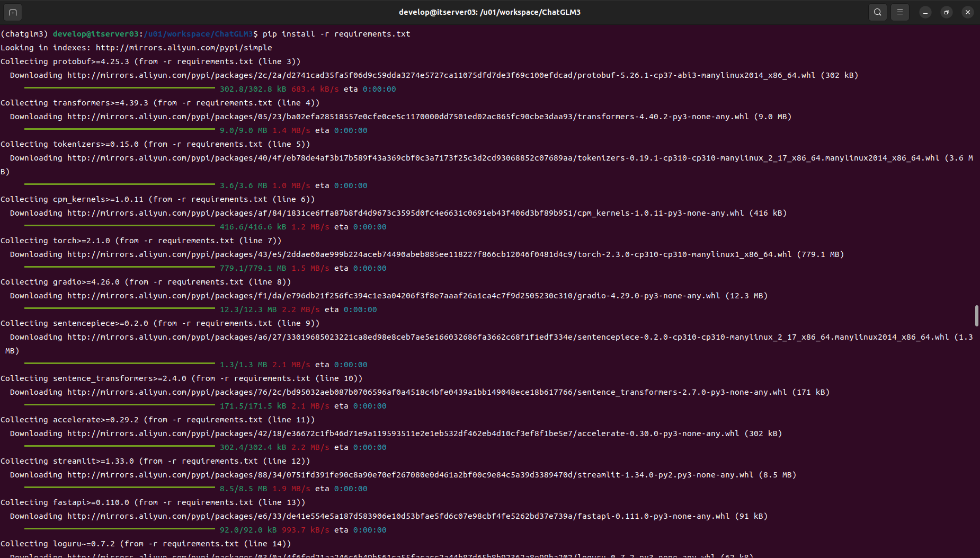The image size is (980, 558).
Task: Click the progress text 416.6/416.6 kB
Action: tap(253, 227)
